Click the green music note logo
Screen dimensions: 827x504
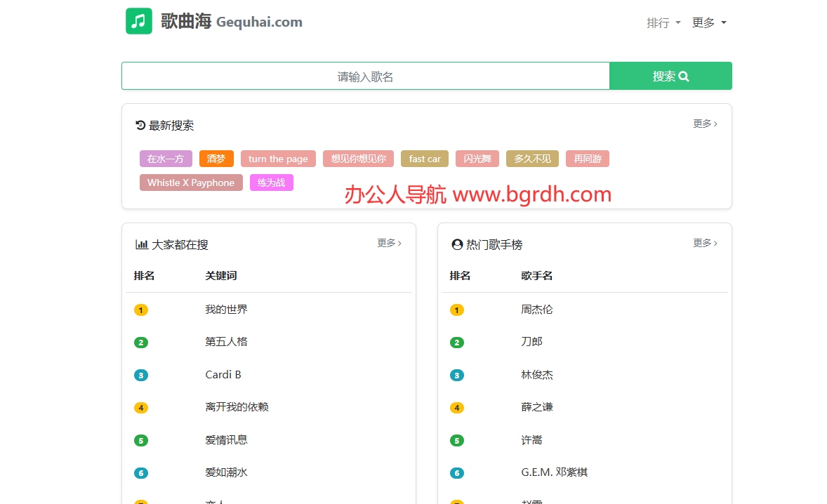pos(138,21)
